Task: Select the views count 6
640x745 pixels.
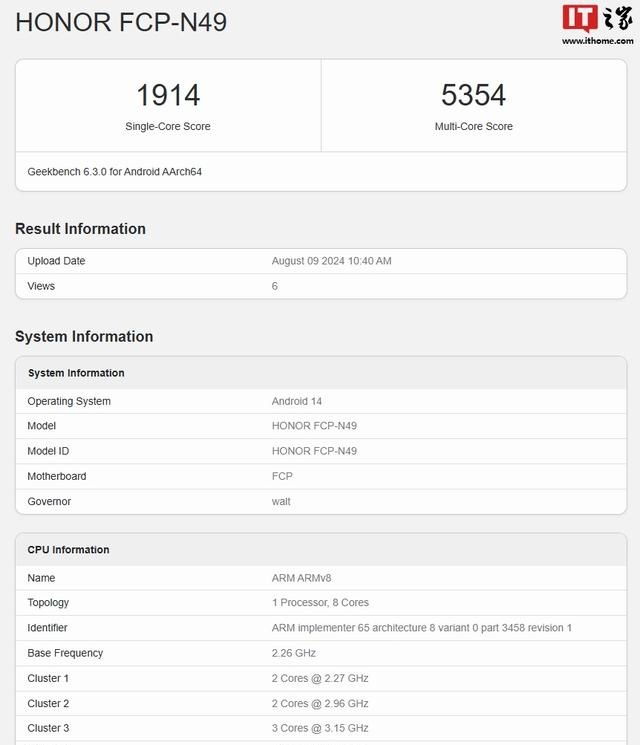Action: point(275,286)
